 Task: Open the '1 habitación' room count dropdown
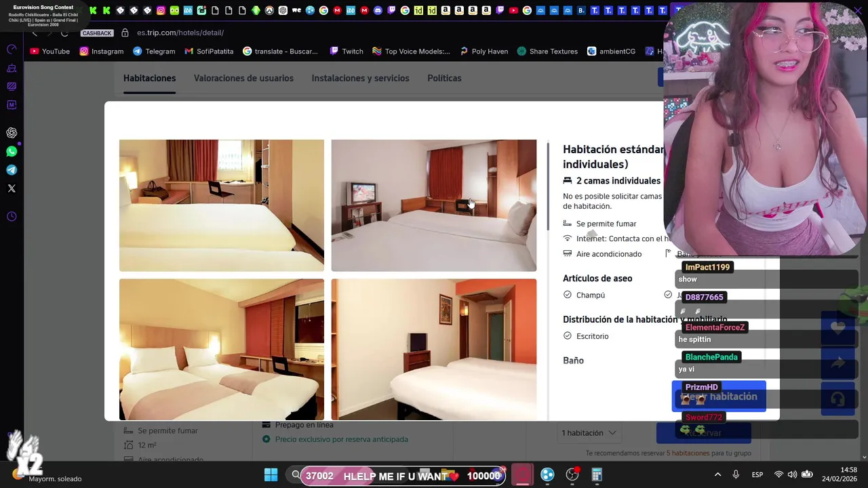click(589, 432)
